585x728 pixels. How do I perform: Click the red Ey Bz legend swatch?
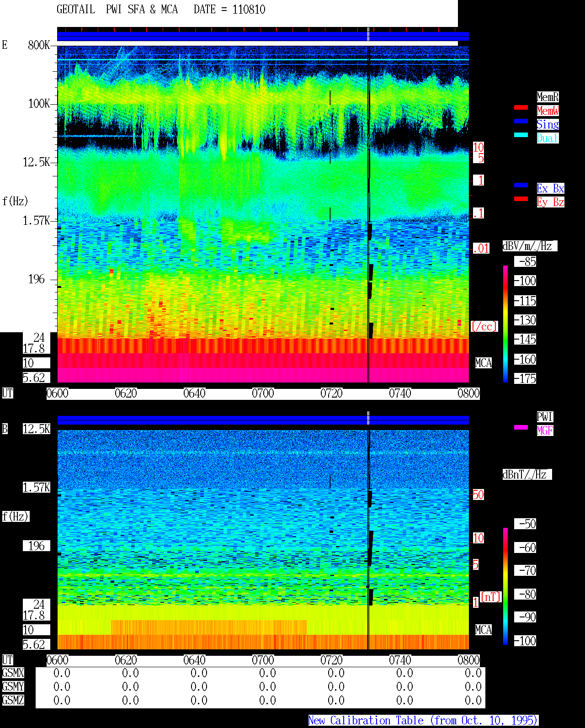click(x=521, y=199)
